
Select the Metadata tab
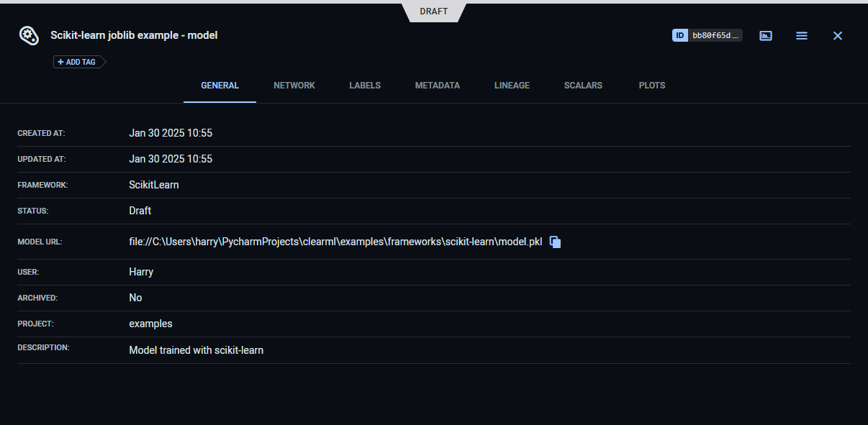click(x=437, y=86)
